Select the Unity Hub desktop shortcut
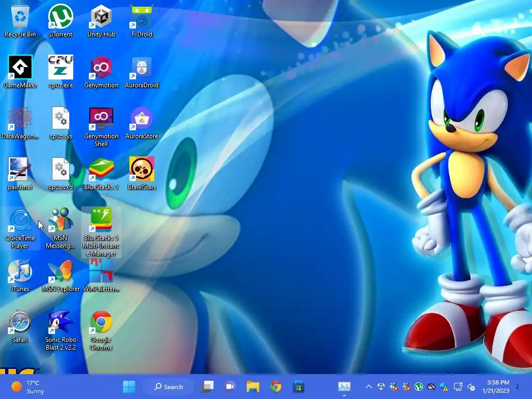Screen dimensions: 532x399 tap(101, 21)
